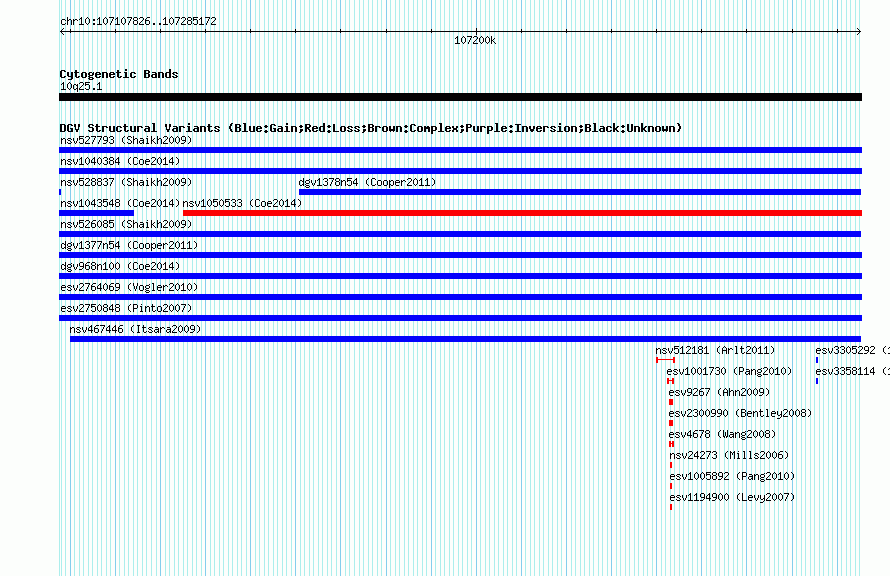Viewport: 890px width, 576px height.
Task: Click the dgv1378n54 (Cooper2011) label
Action: (x=367, y=182)
